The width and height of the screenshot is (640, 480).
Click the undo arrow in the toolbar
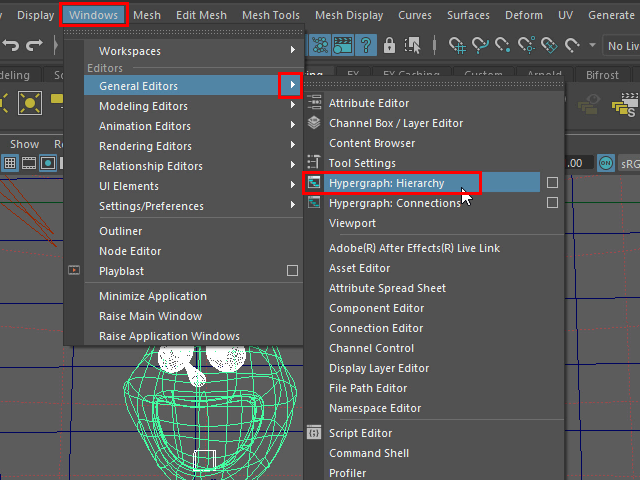12,45
